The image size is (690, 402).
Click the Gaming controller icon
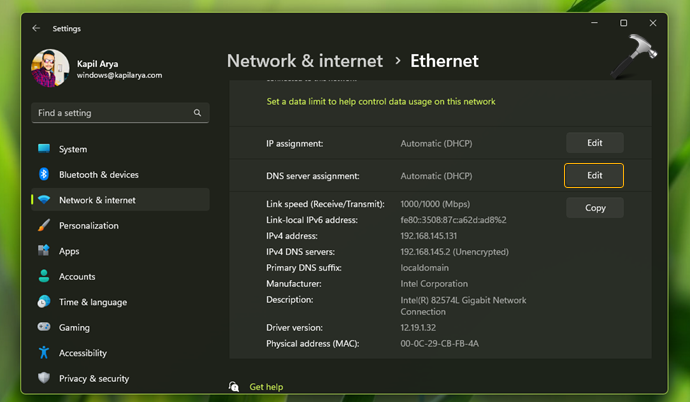[44, 327]
